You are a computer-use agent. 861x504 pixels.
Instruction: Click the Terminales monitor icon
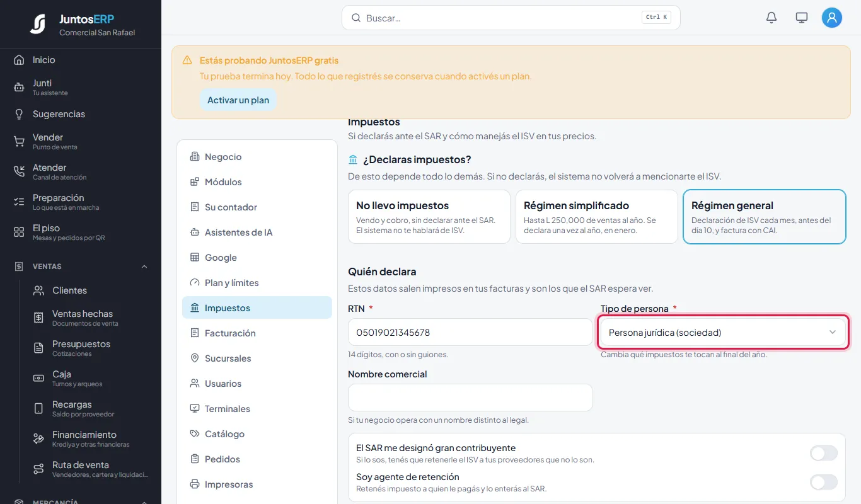coord(195,409)
